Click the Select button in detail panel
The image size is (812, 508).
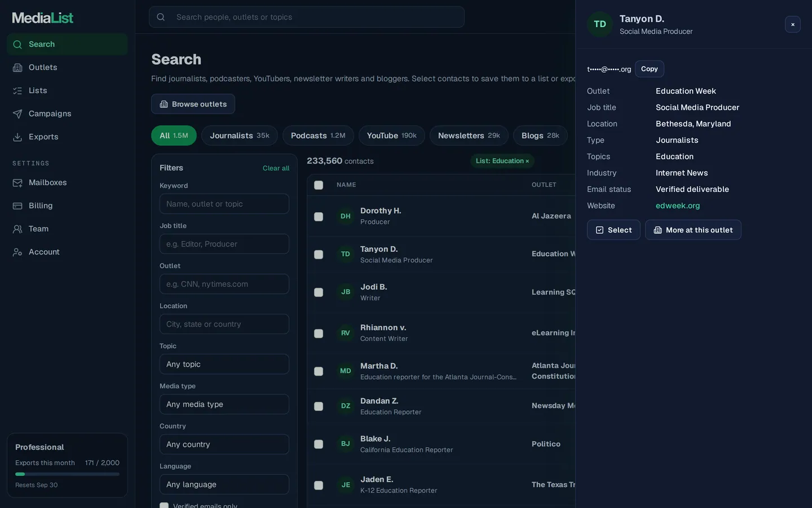[x=614, y=230]
